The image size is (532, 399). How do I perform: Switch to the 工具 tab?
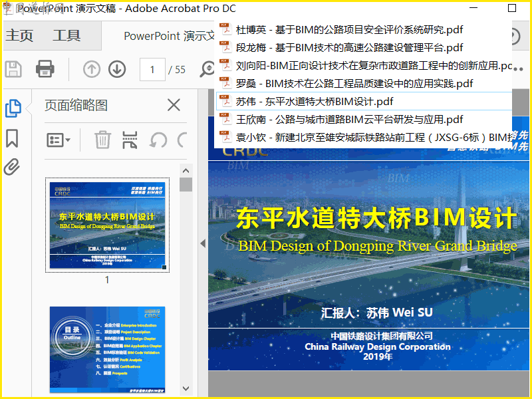pyautogui.click(x=66, y=35)
